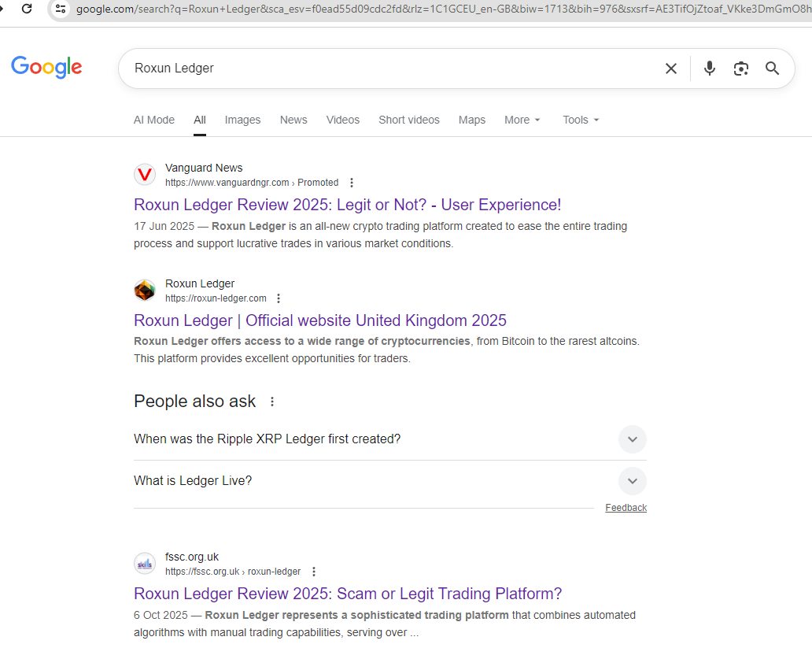Reload the page with the browser refresh icon
Viewport: 812px width, 659px height.
click(27, 9)
